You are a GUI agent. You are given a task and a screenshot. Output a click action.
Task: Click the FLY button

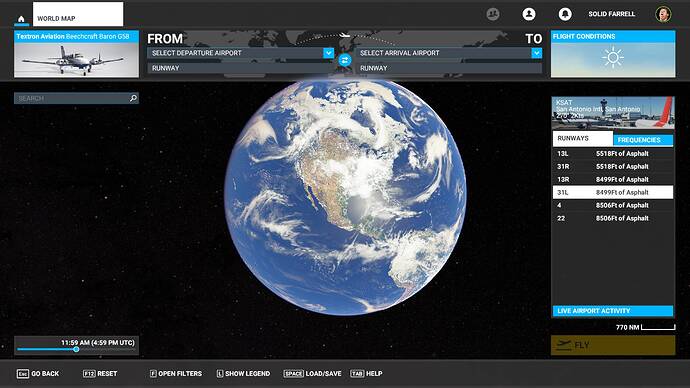613,345
